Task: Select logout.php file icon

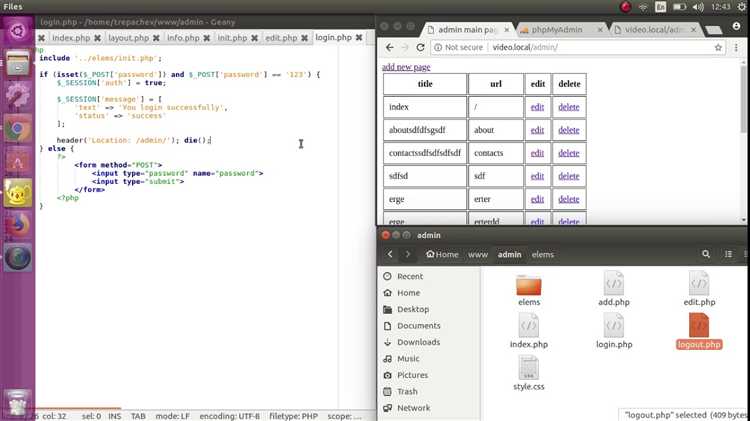Action: pos(699,326)
